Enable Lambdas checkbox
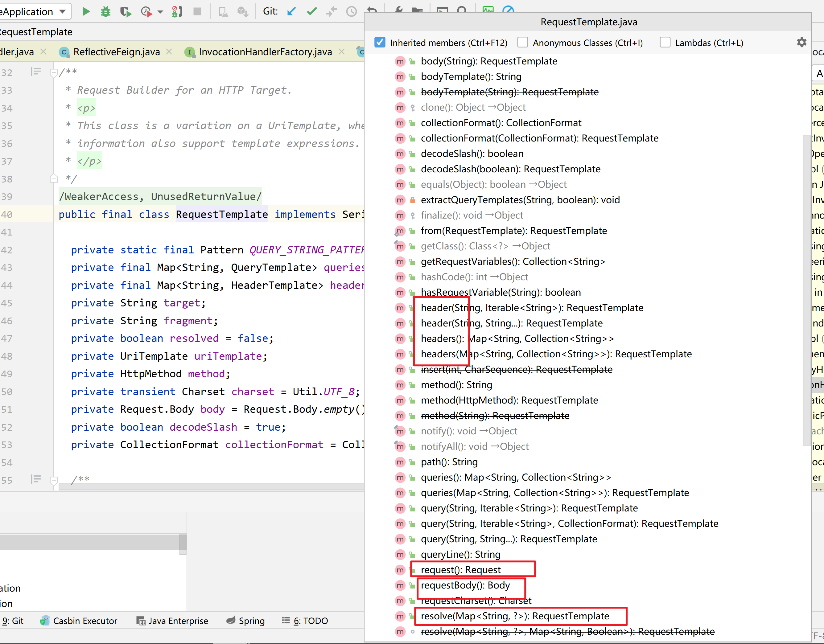The width and height of the screenshot is (824, 644). point(665,42)
